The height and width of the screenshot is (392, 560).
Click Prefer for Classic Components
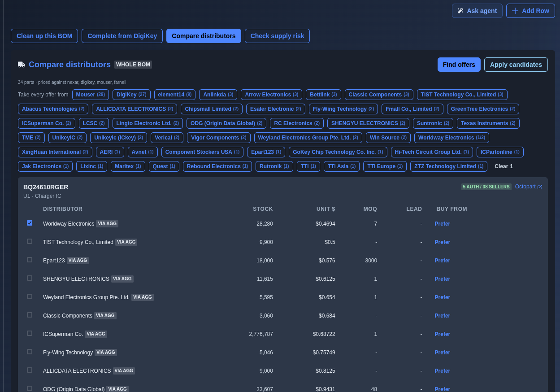[x=442, y=316]
